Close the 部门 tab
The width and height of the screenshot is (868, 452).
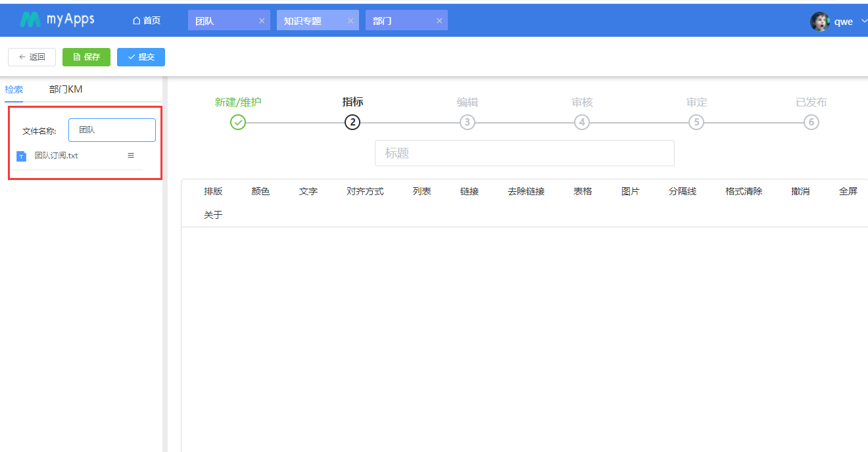(439, 20)
